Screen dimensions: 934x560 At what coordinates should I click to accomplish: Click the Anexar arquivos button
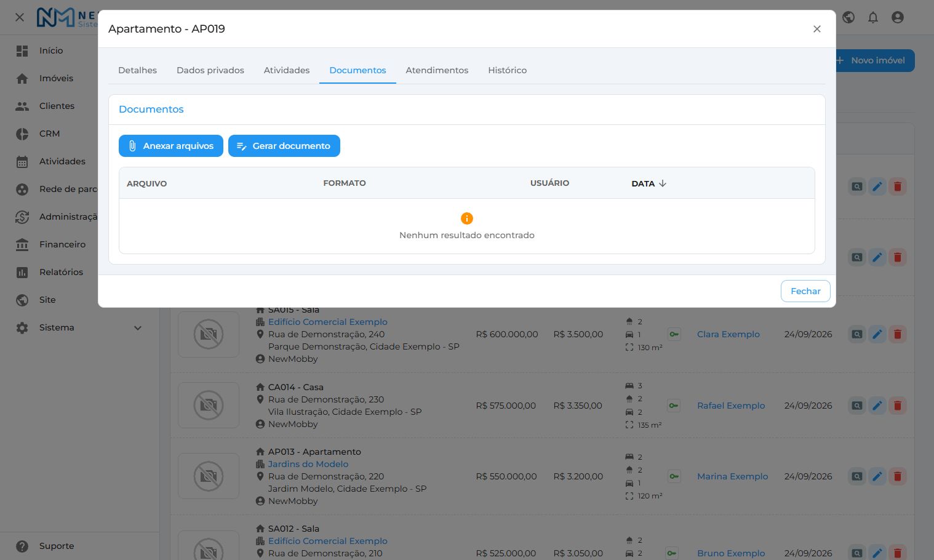(171, 146)
